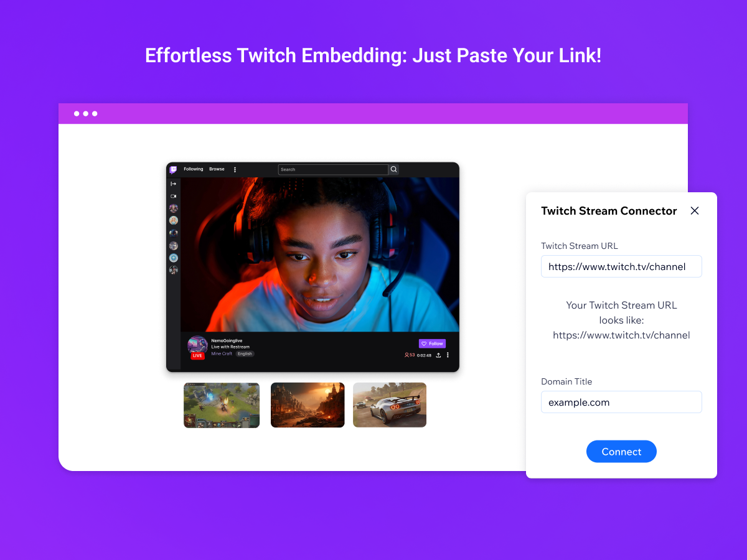Click the Twitch logo icon

[x=173, y=169]
